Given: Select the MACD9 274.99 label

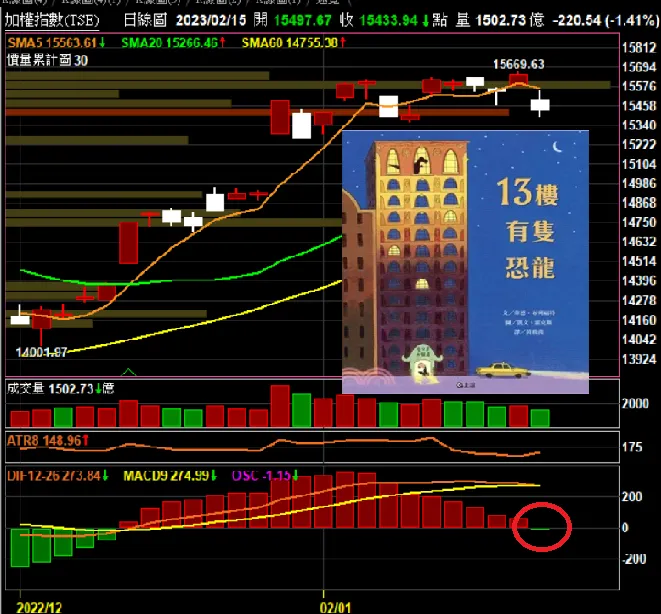Looking at the screenshot, I should [170, 476].
